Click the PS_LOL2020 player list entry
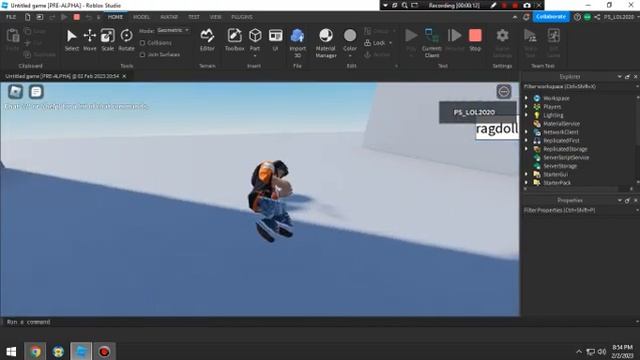The image size is (640, 360). [478, 112]
